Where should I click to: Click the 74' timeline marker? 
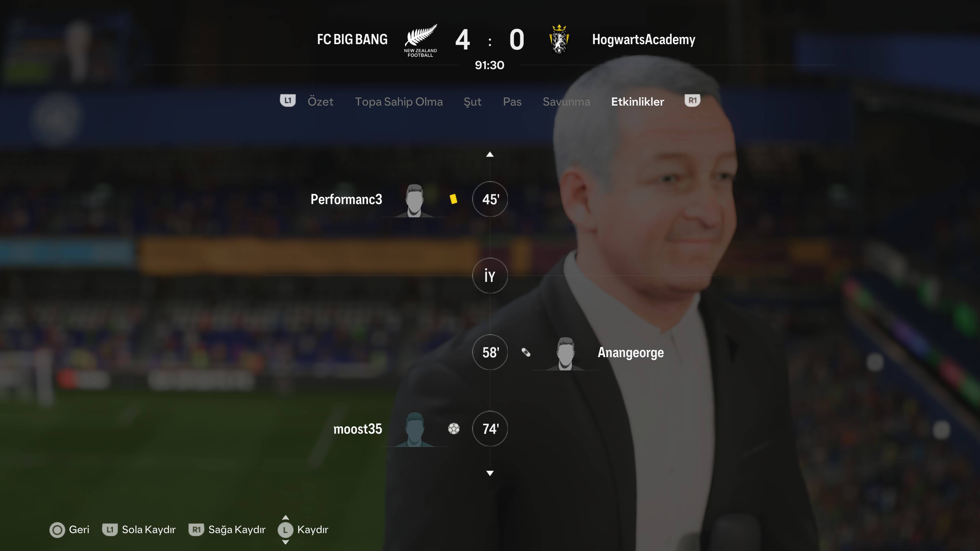(x=490, y=429)
